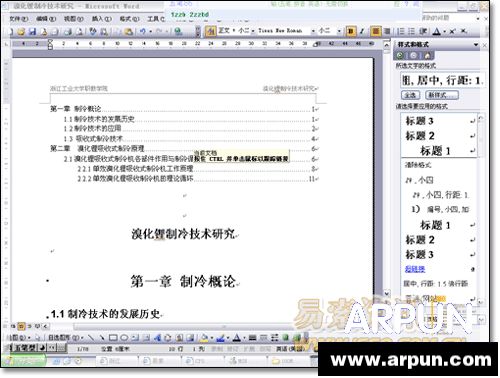Open the 编辑(E) menu
The image size is (500, 378).
[46, 19]
